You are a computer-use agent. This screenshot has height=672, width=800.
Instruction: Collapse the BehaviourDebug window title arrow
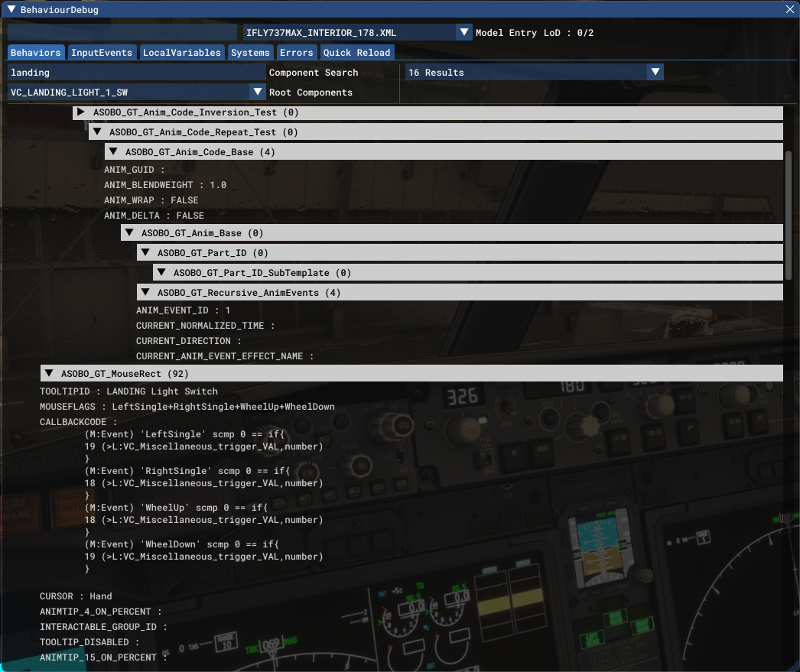pos(11,10)
